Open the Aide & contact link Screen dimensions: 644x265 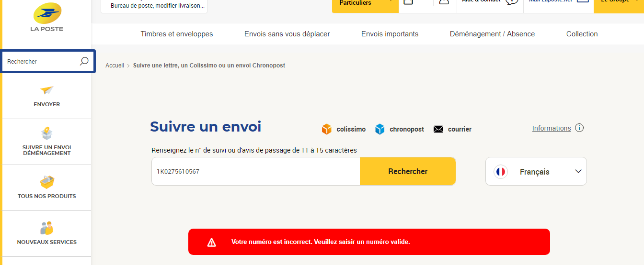click(490, 2)
